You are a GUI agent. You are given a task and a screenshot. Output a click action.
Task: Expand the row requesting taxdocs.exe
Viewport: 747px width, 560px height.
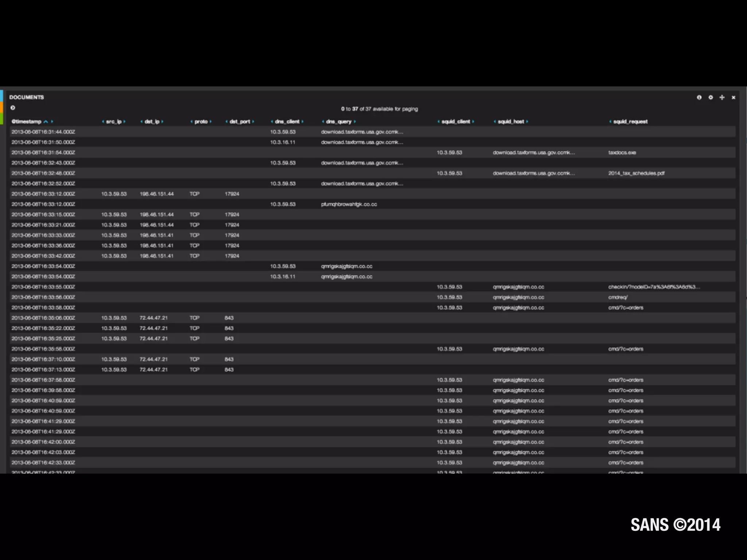pos(622,153)
